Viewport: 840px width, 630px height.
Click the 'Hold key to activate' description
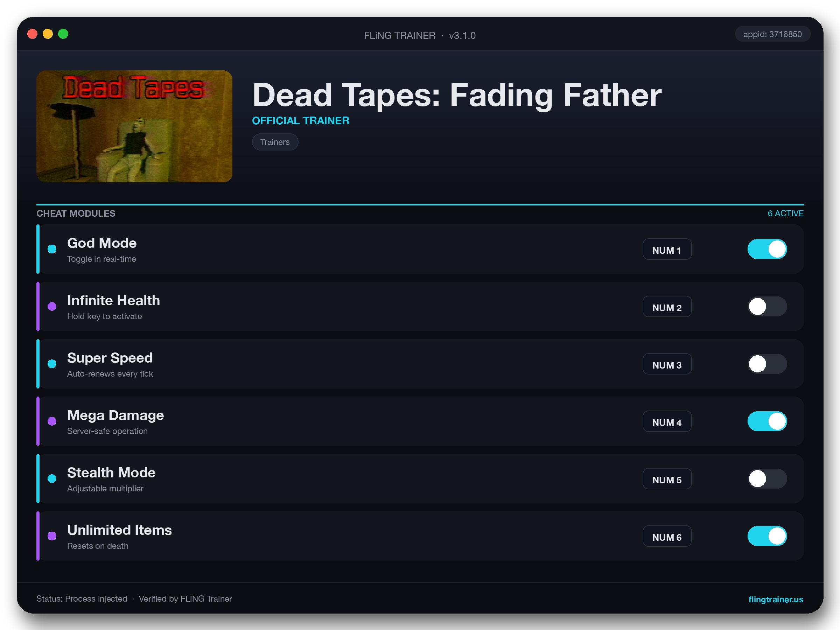tap(104, 316)
